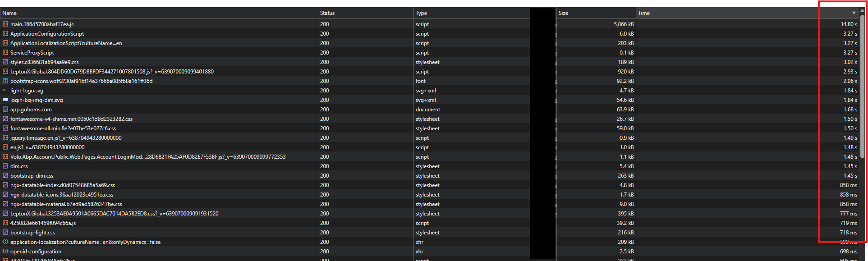
Task: Click the 395 kB size cell
Action: tap(626, 213)
